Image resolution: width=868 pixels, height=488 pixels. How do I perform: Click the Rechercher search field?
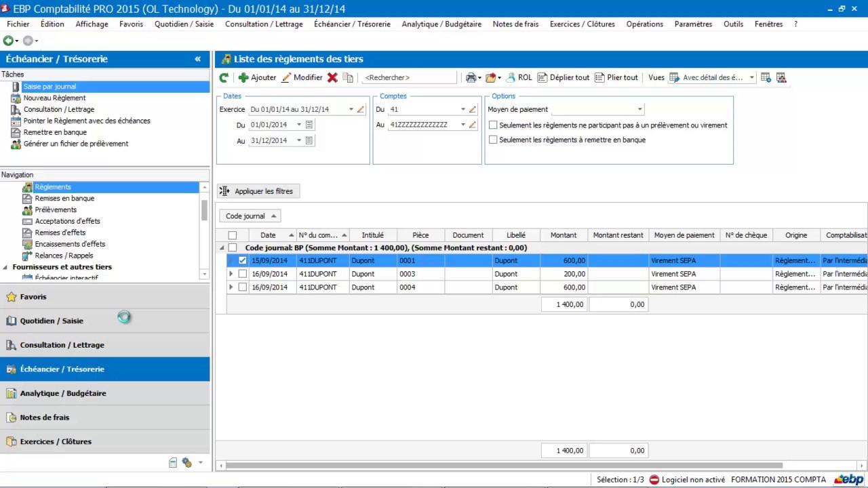(409, 78)
